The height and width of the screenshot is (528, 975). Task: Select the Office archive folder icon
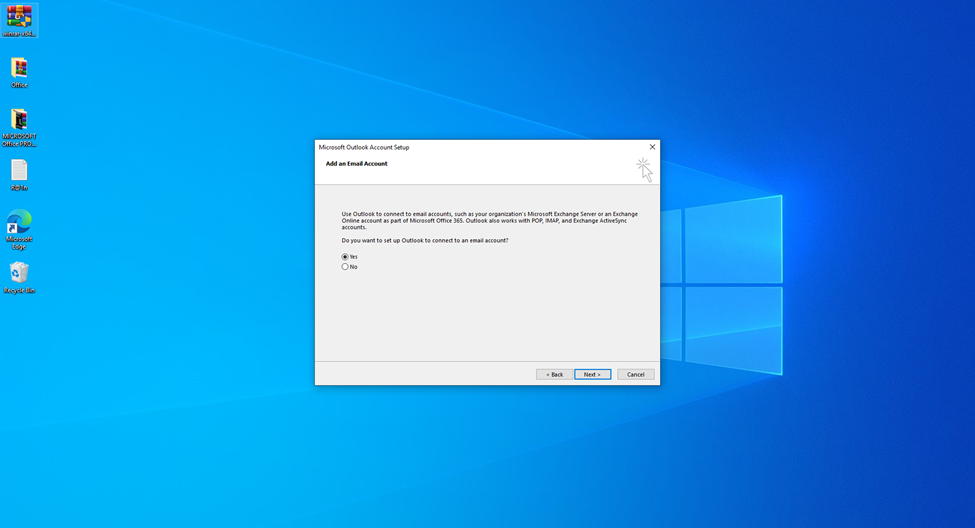tap(19, 72)
